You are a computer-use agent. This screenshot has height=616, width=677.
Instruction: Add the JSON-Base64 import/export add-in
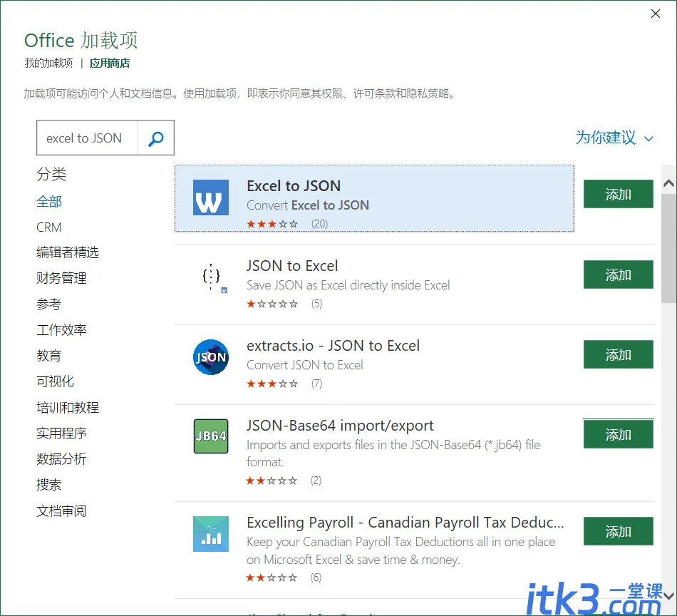point(619,434)
